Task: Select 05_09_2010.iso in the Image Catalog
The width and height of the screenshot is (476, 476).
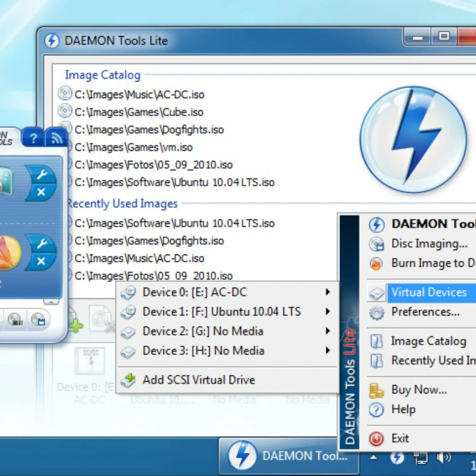Action: click(153, 165)
